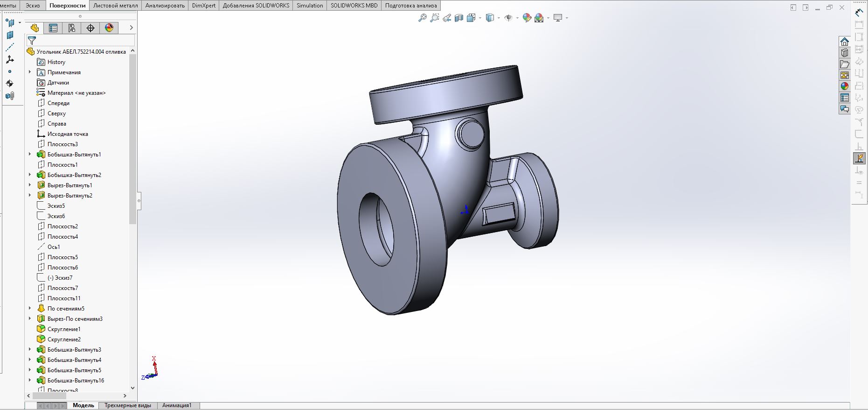Toggle the Hide/Show Items eye icon
Viewport: 868px width, 410px height.
coord(508,18)
